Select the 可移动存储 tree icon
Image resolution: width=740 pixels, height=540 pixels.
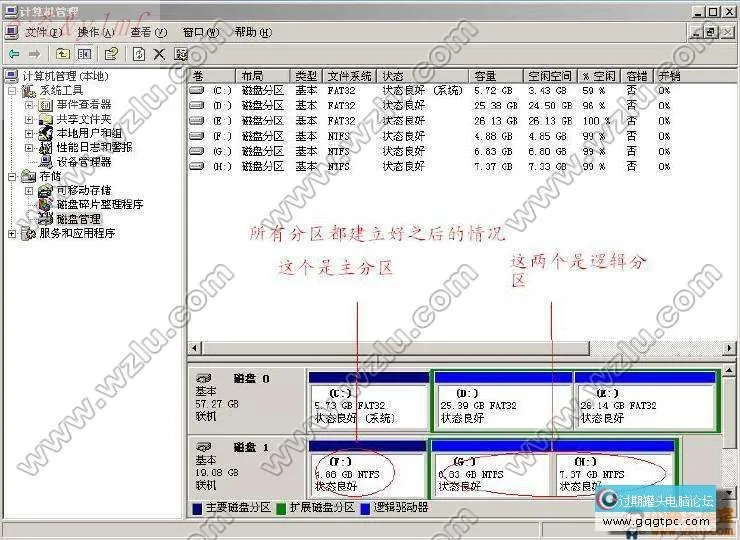(46, 191)
